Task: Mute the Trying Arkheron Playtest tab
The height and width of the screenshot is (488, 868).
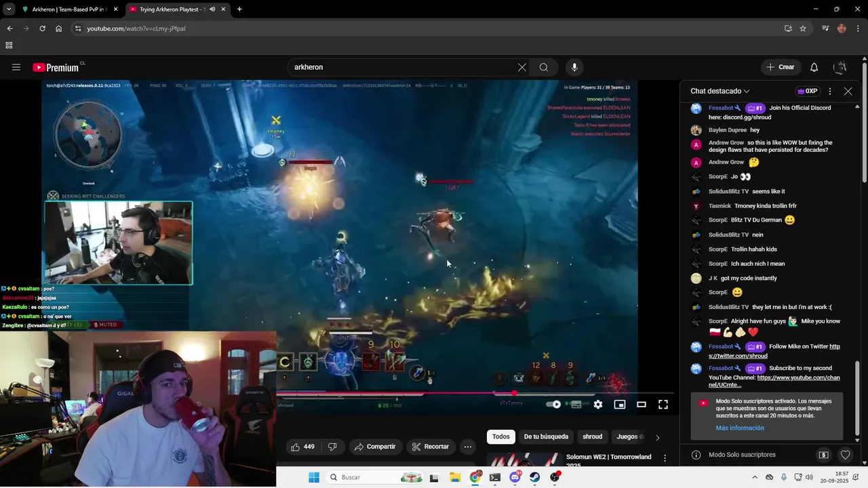Action: click(213, 9)
